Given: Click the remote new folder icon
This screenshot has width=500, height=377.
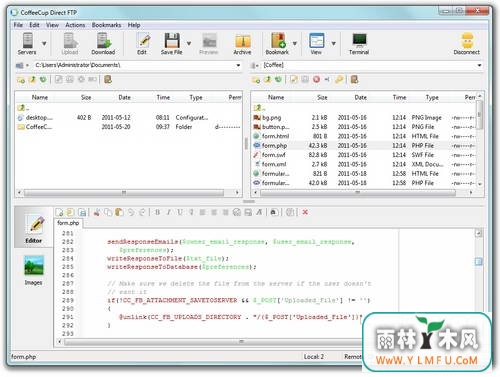Looking at the screenshot, I should pos(256,80).
